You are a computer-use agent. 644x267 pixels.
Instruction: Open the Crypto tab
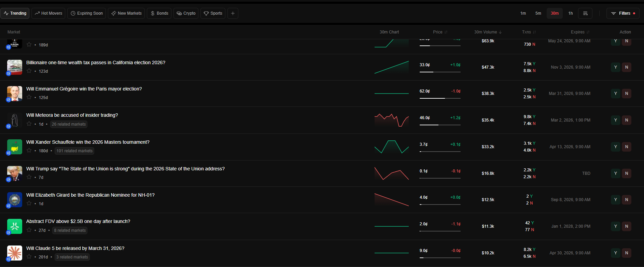click(x=186, y=13)
